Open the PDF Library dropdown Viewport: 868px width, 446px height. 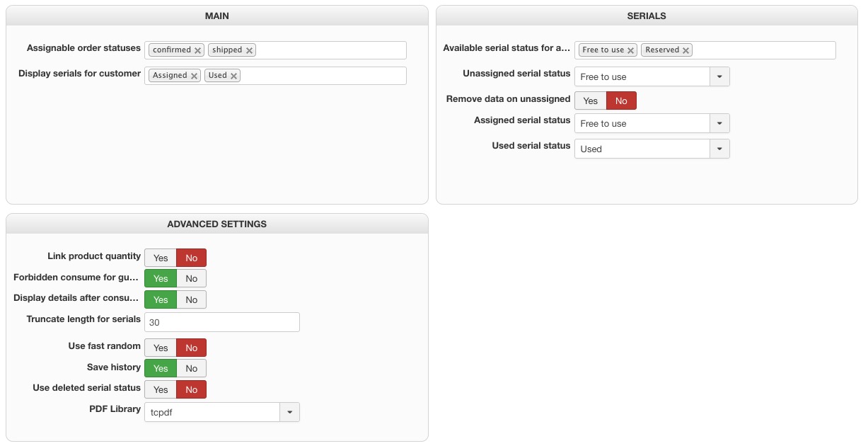(289, 412)
